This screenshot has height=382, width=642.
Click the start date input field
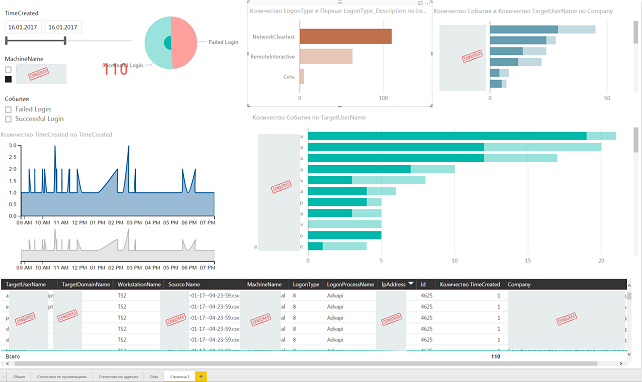tap(23, 27)
